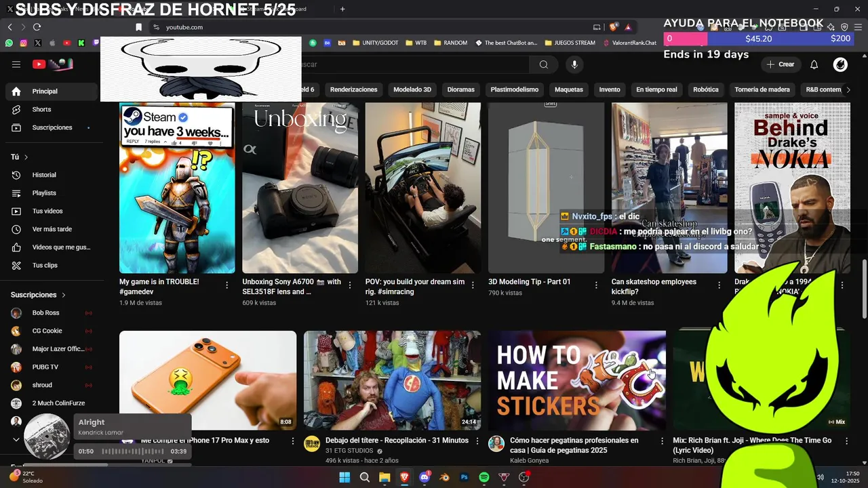Open the YouTube hamburger guide menu

(16, 64)
